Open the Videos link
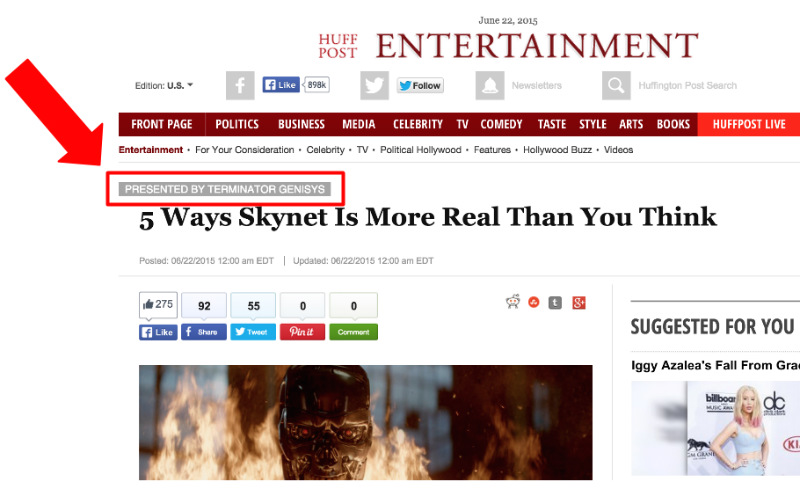The height and width of the screenshot is (504, 800). pos(618,149)
